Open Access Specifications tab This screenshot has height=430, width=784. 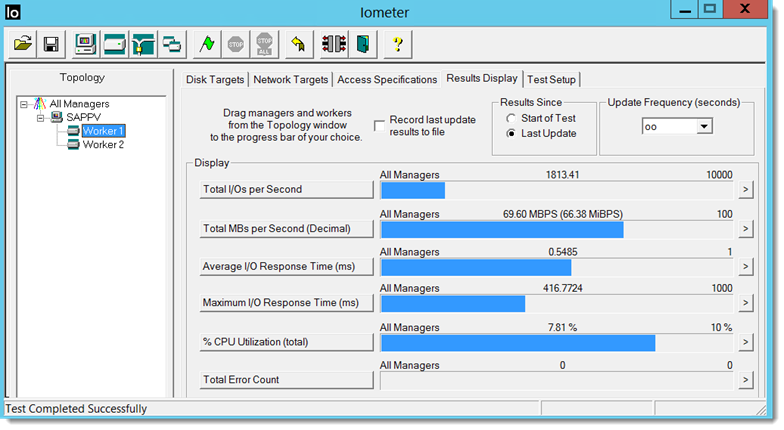click(x=387, y=80)
